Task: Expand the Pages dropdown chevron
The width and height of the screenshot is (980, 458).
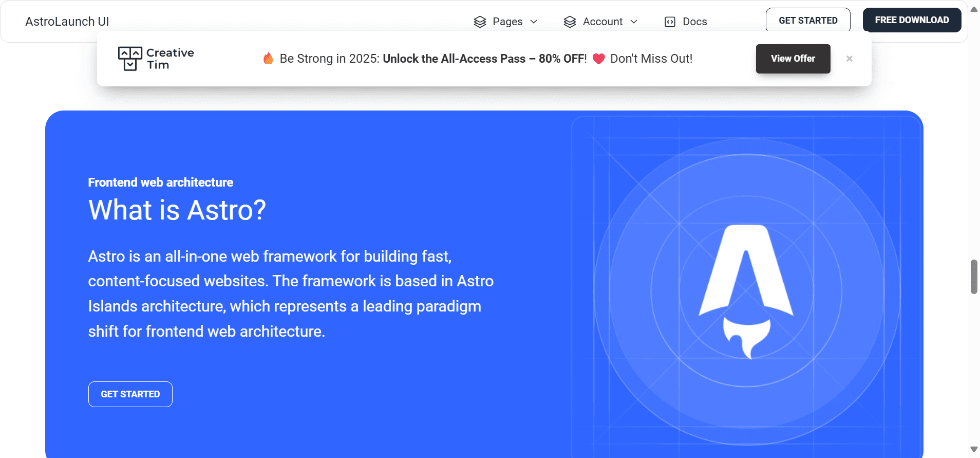Action: [534, 22]
